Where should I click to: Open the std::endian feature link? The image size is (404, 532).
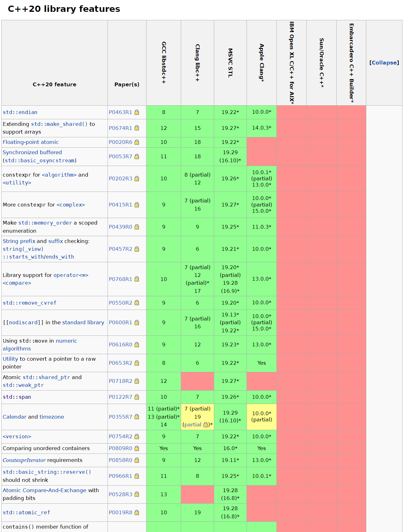pyautogui.click(x=20, y=112)
